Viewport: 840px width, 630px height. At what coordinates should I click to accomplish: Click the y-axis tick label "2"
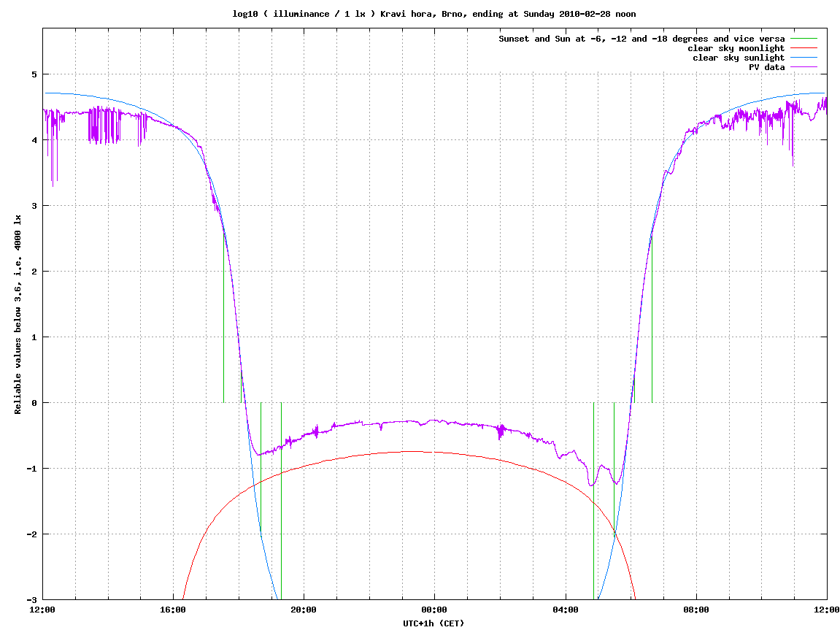click(35, 272)
